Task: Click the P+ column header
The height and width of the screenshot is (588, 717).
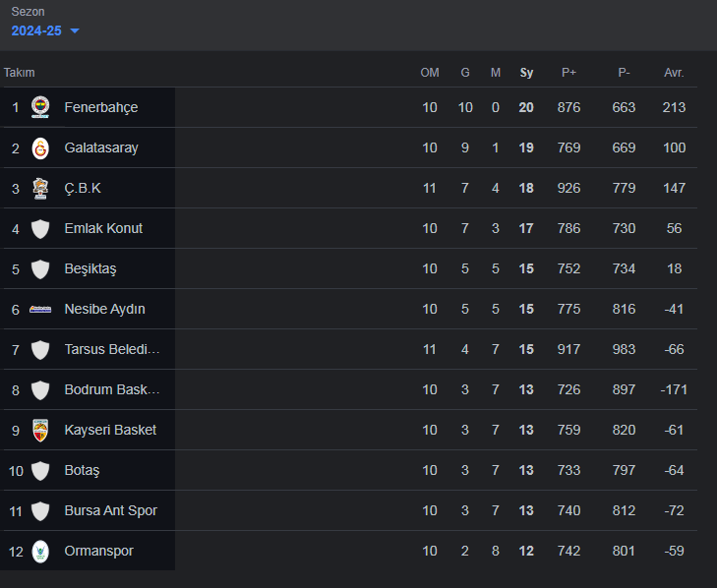Action: (x=568, y=73)
